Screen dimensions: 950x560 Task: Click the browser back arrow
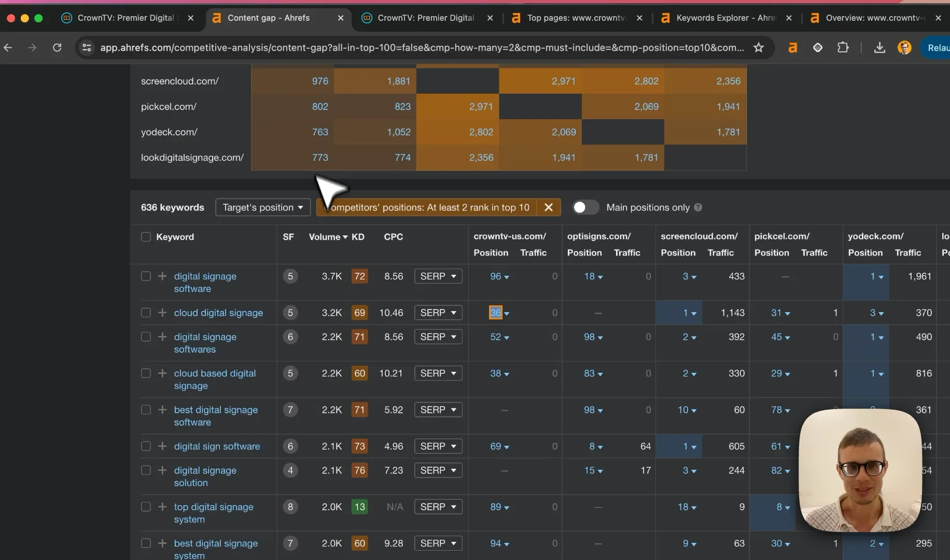pyautogui.click(x=8, y=48)
